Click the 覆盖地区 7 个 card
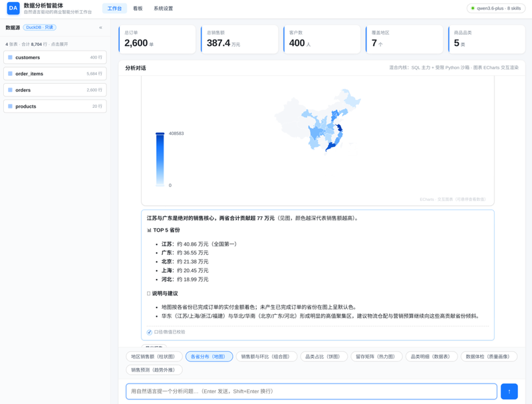Viewport: 532px width, 404px height. (x=404, y=39)
